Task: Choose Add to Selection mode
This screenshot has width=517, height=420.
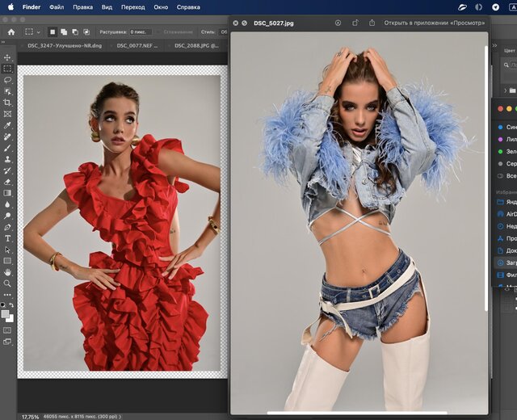Action: (64, 32)
